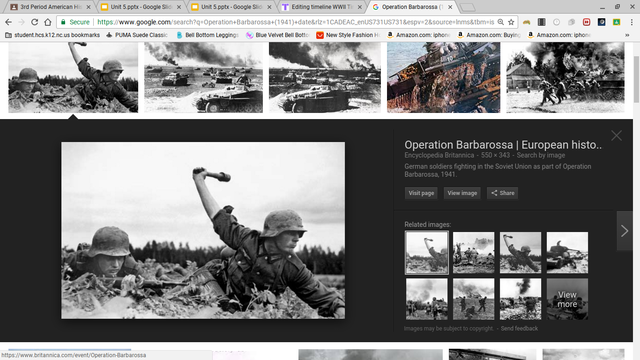Viewport: 640px width, 360px height.
Task: Click the View image button
Action: pos(462,193)
